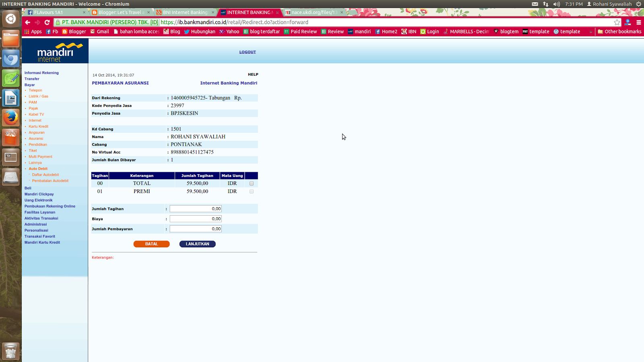Open the Paid Review bookmark
Screen dimensions: 644x362
[x=300, y=31]
